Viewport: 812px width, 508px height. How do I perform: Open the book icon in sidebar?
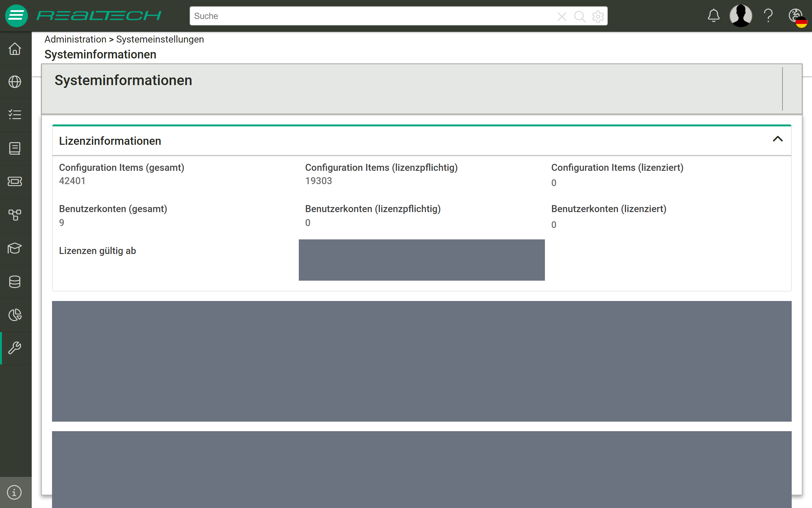pos(15,148)
